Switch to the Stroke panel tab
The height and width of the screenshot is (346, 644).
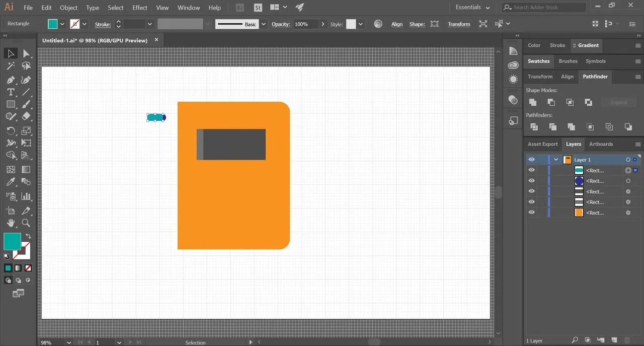557,45
